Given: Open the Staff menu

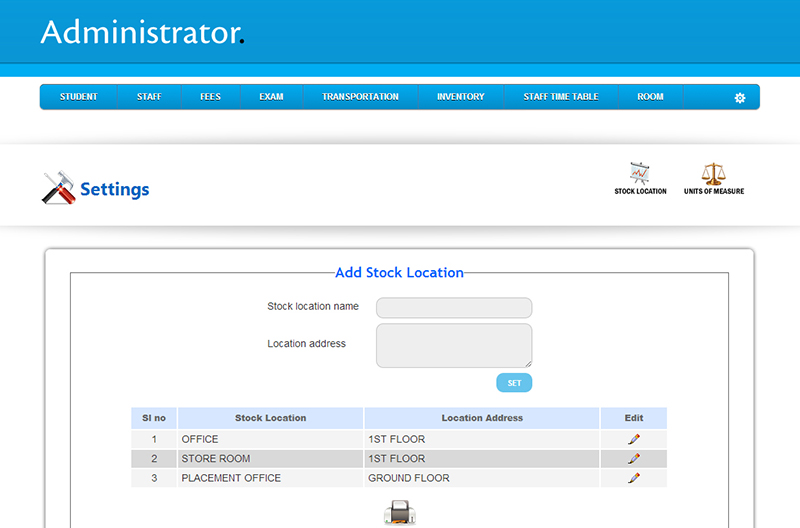Looking at the screenshot, I should 149,97.
